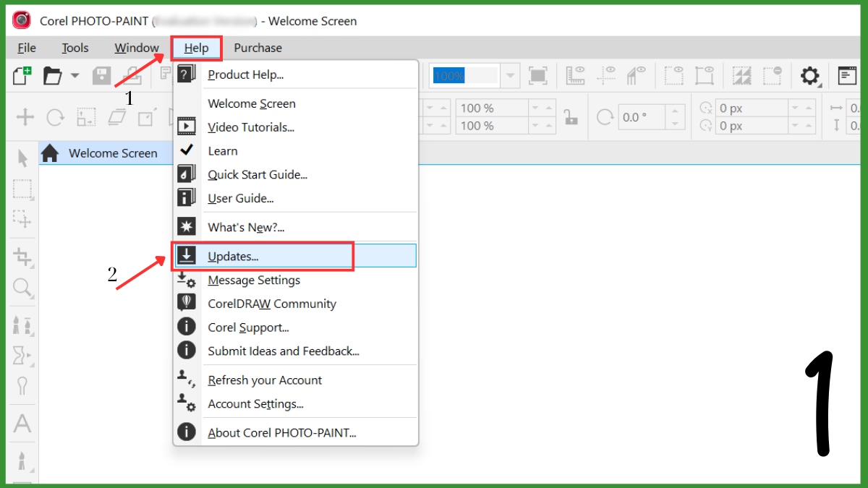Select the Clone/Touch-up brushes tool
This screenshot has height=488, width=868.
23,325
